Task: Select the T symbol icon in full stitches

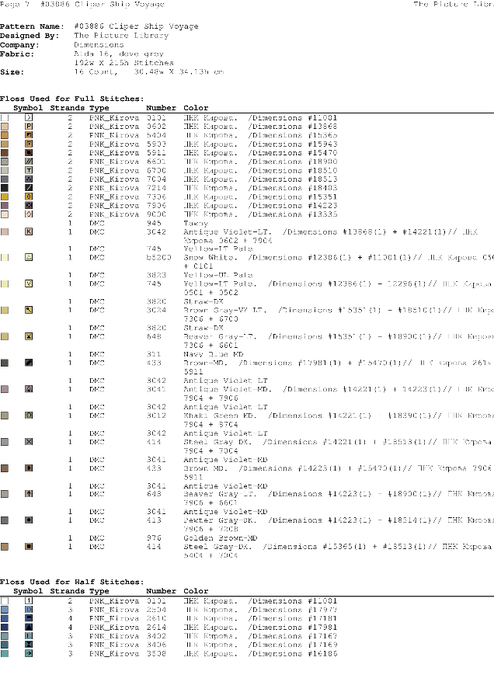Action: [29, 170]
